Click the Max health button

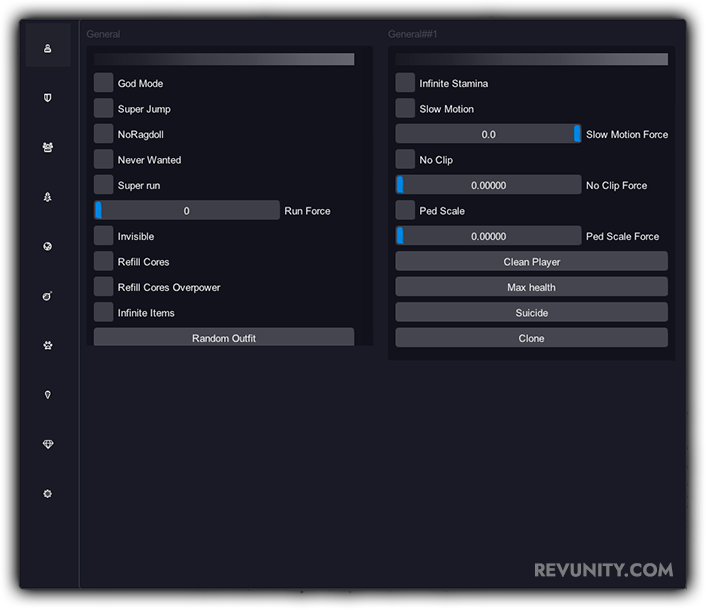tap(531, 287)
